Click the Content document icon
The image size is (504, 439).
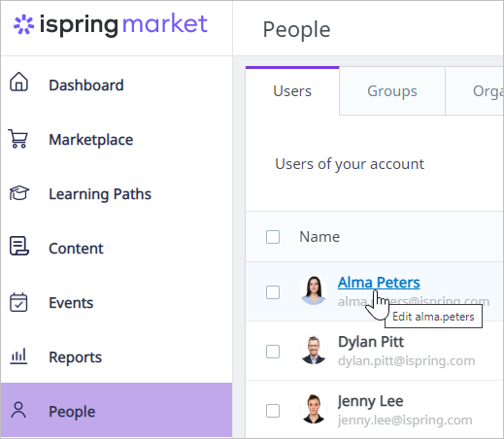tap(19, 246)
